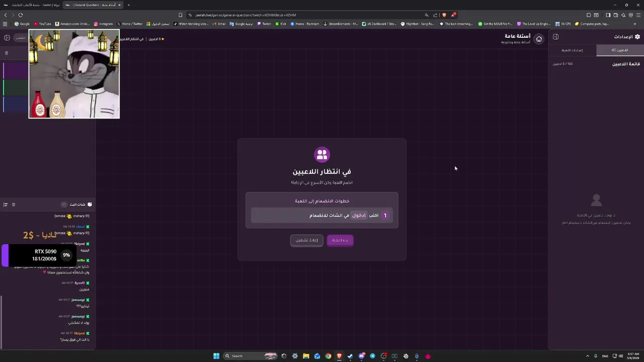This screenshot has width=644, height=362.
Task: Open Telegram from the taskbar
Action: coord(372,356)
